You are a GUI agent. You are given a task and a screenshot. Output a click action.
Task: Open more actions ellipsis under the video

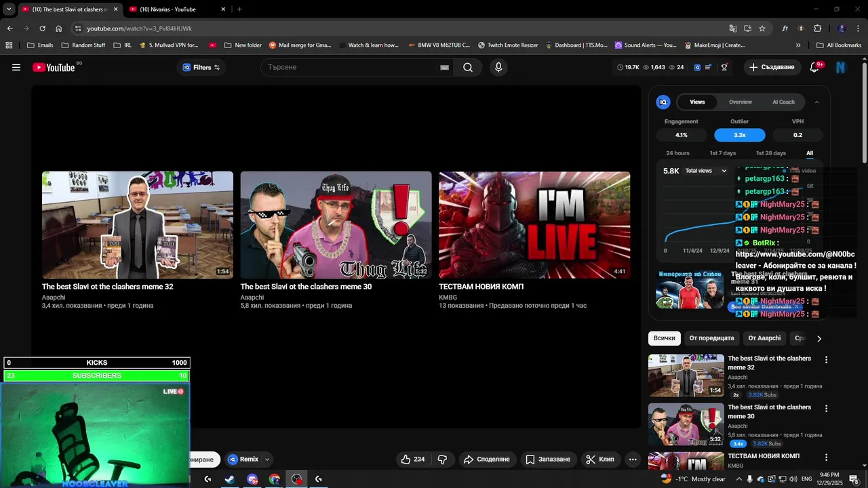(x=633, y=459)
